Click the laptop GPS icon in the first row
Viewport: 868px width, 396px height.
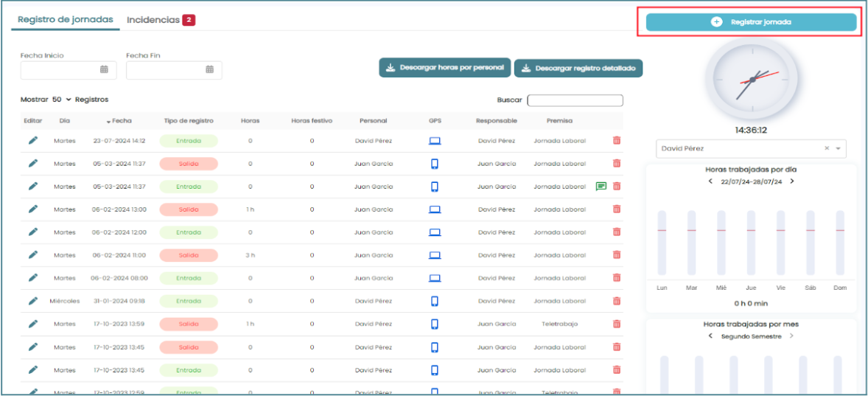click(435, 140)
